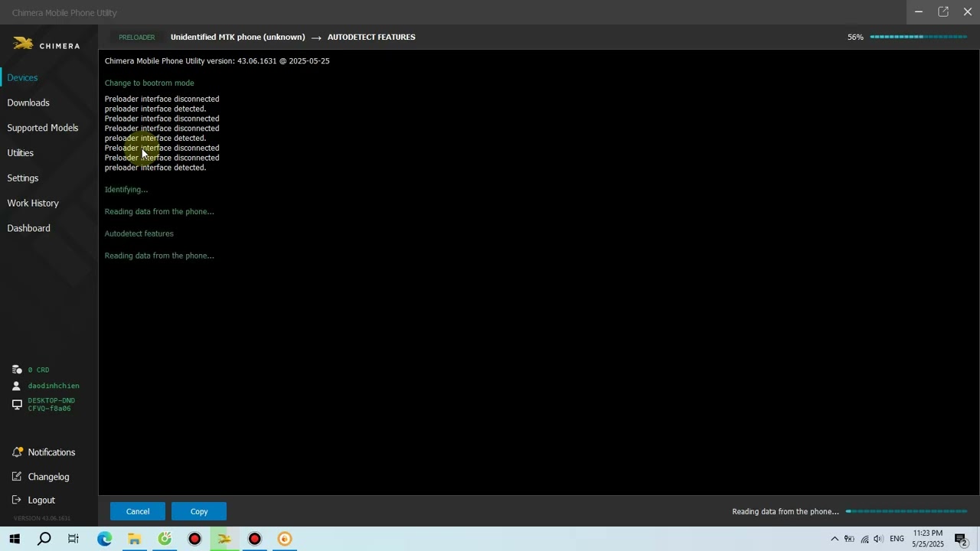Open the Dashboard page
Screen dimensions: 980x551
pos(29,229)
